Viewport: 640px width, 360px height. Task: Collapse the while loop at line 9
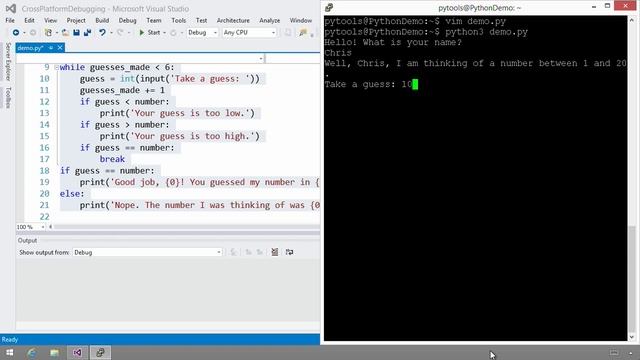(56, 67)
